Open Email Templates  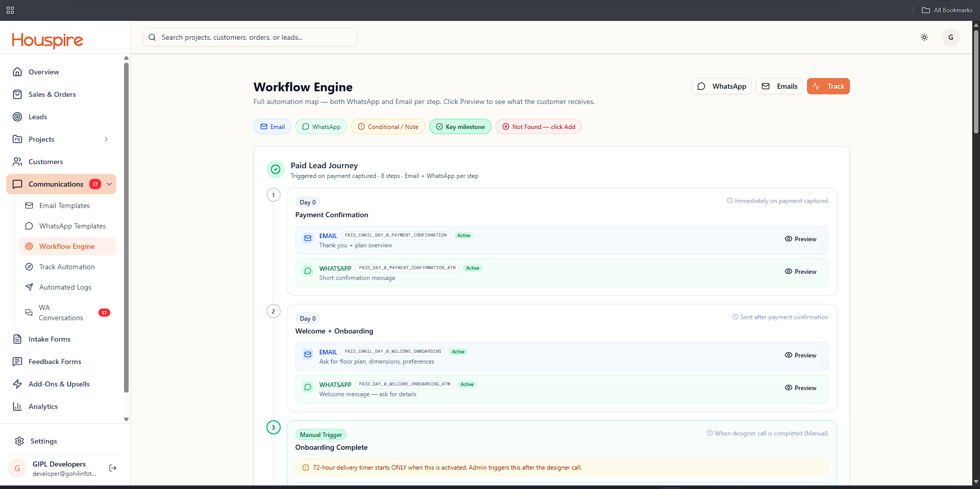[x=67, y=205]
